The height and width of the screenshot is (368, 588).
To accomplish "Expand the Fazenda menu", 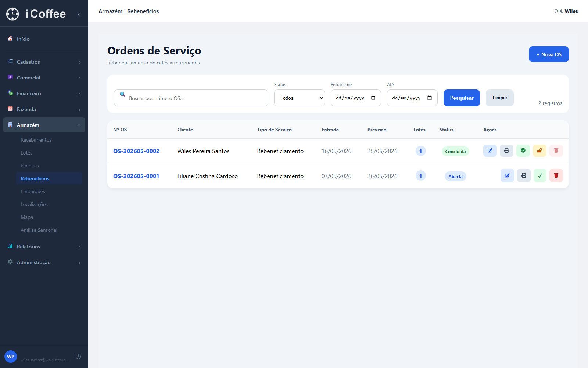I will click(44, 109).
